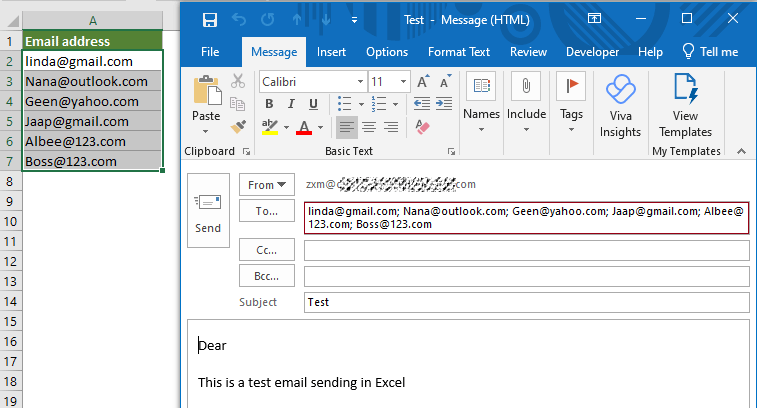
Task: Open Basic Text group dialog launcher
Action: (451, 152)
